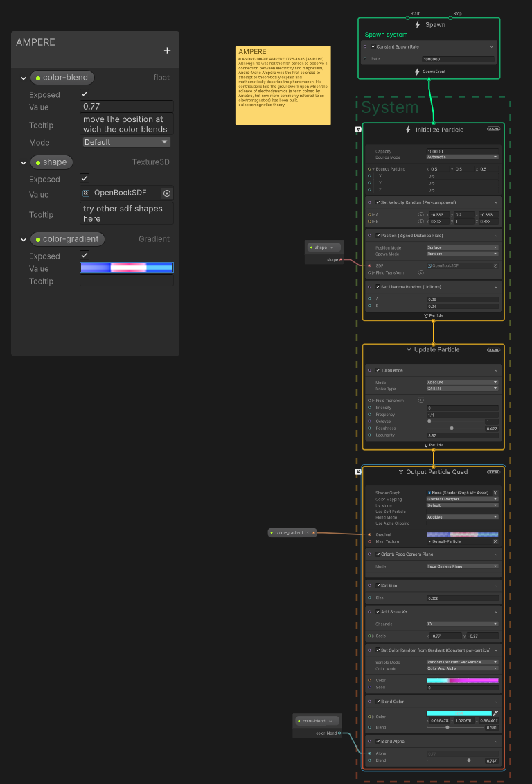
Task: Select the AMPERE yellow sticky note
Action: coord(283,85)
